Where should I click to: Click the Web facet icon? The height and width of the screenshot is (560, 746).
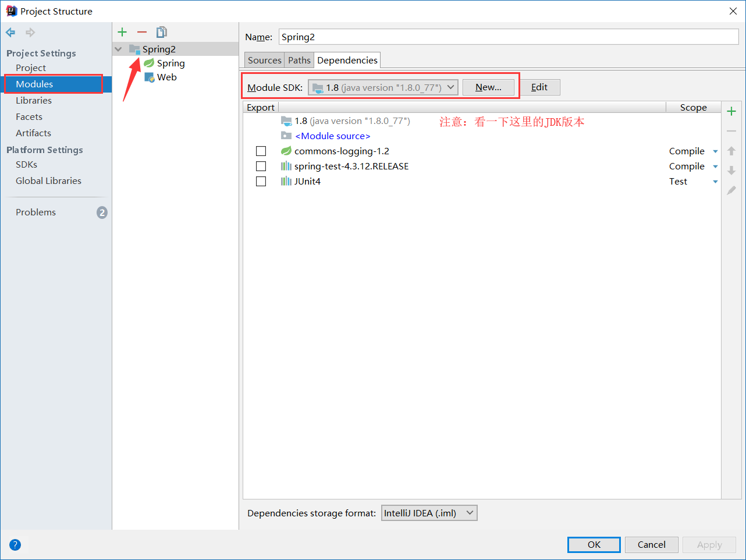(149, 77)
